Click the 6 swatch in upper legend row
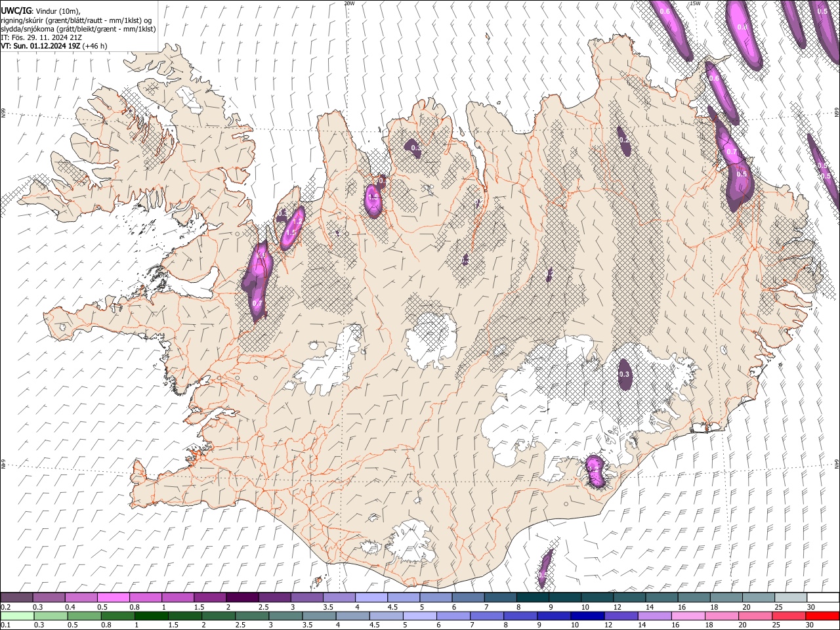The width and height of the screenshot is (840, 630). coord(468,597)
